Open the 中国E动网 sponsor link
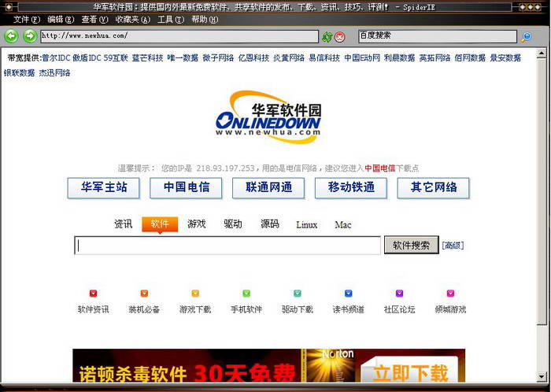Viewport: 551px width, 392px height. pos(362,58)
